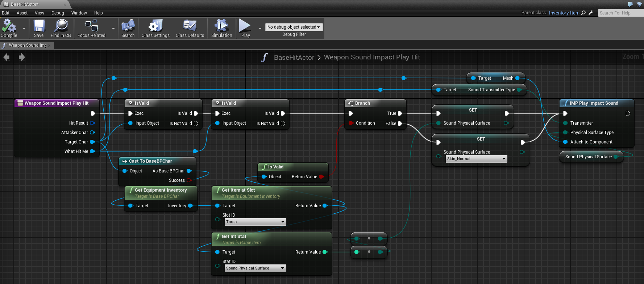
Task: Expand the Slot ID Torso dropdown
Action: (255, 222)
